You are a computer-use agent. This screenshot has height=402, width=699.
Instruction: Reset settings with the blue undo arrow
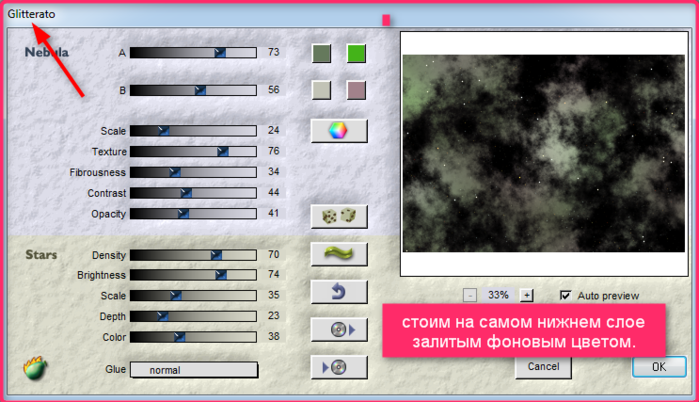[x=339, y=292]
